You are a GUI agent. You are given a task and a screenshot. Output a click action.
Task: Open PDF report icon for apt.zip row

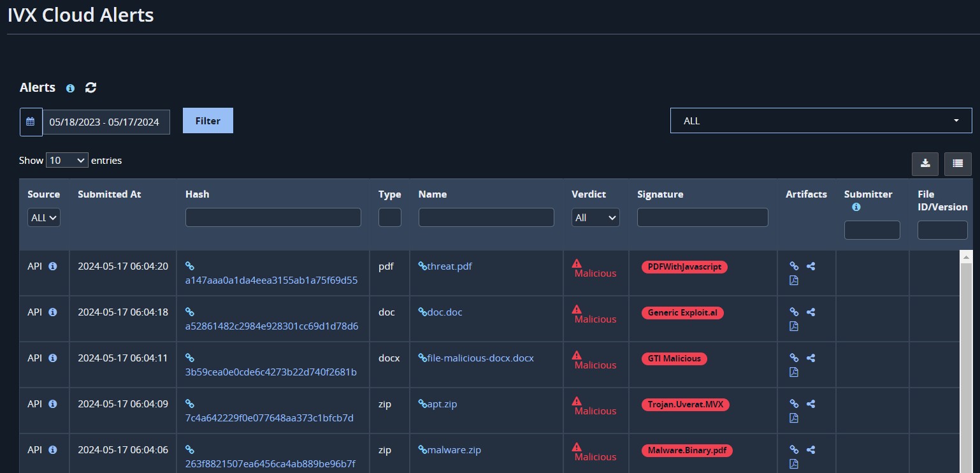pos(794,418)
